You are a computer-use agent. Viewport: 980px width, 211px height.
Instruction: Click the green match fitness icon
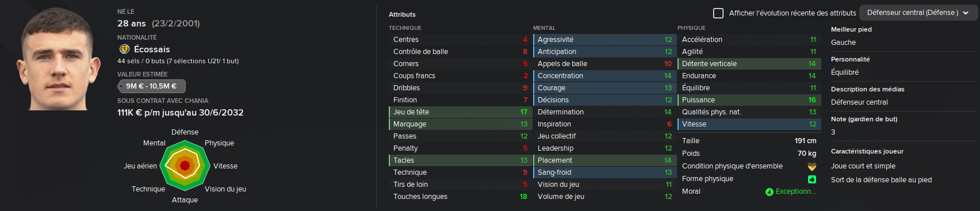coord(811,179)
